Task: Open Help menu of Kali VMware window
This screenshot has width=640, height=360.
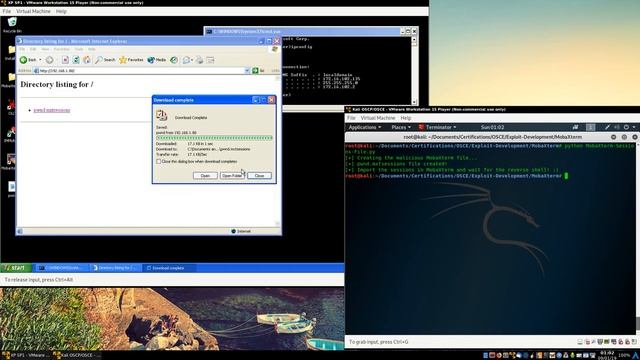Action: [406, 118]
